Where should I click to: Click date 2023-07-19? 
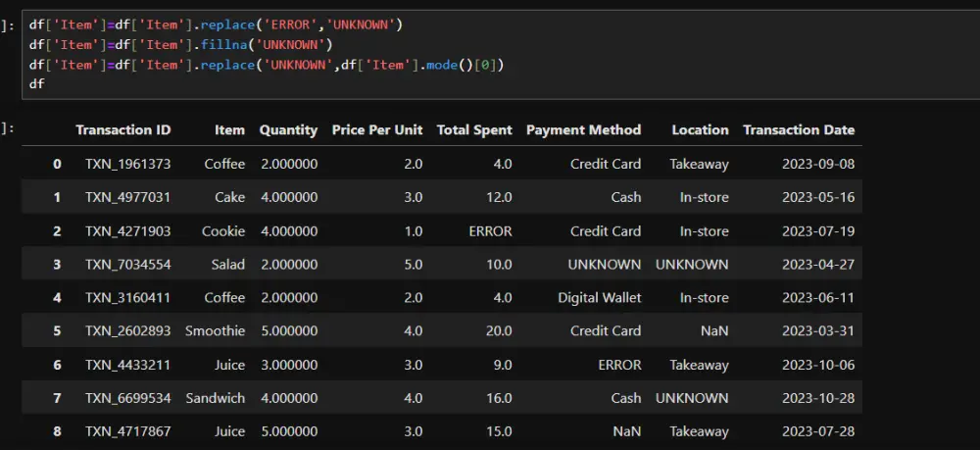818,231
